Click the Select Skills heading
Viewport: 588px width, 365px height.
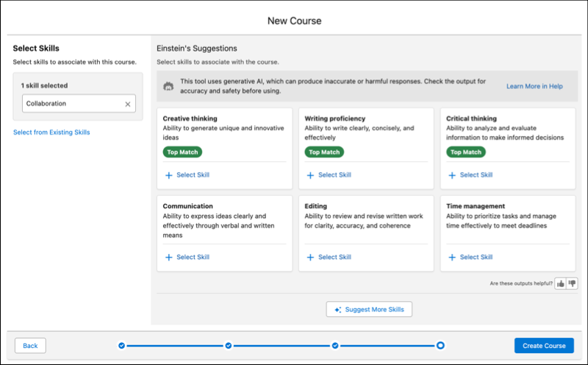(36, 49)
